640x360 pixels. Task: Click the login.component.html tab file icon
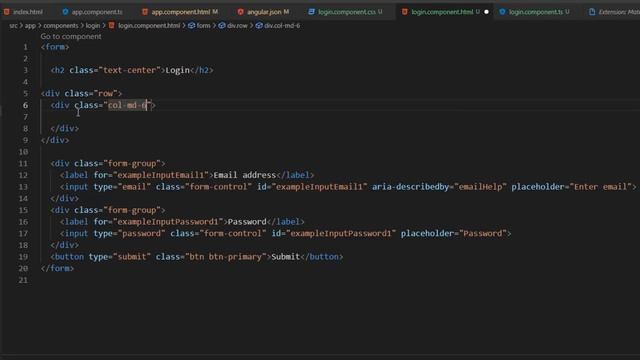(404, 12)
